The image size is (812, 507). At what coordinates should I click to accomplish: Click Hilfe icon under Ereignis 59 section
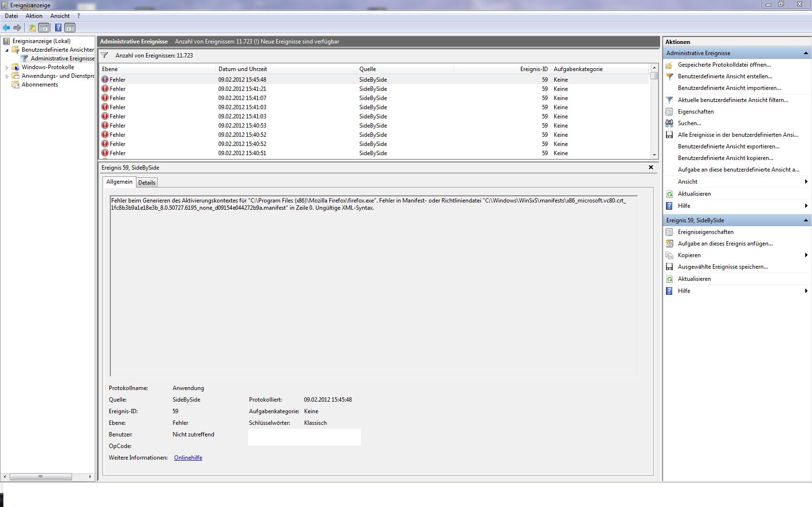[x=669, y=291]
